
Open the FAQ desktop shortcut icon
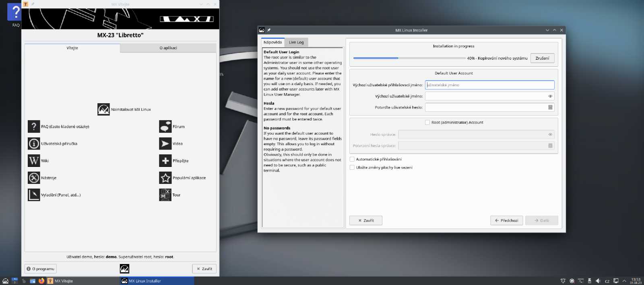(x=15, y=15)
